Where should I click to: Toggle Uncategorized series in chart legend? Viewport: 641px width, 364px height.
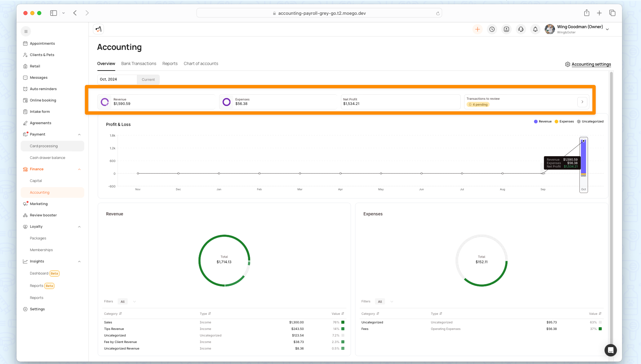[x=590, y=121]
